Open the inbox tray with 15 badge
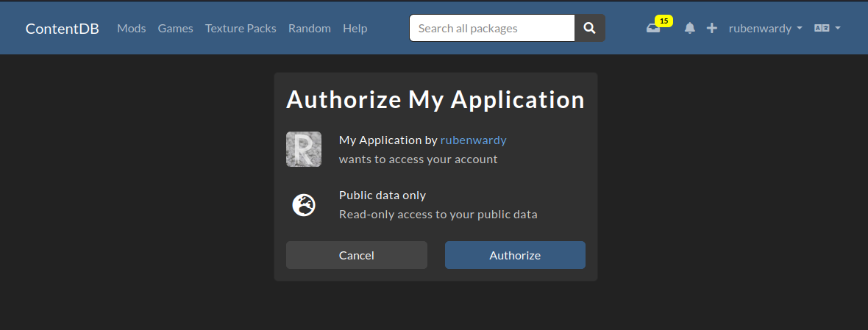Viewport: 868px width, 330px height. [659, 26]
